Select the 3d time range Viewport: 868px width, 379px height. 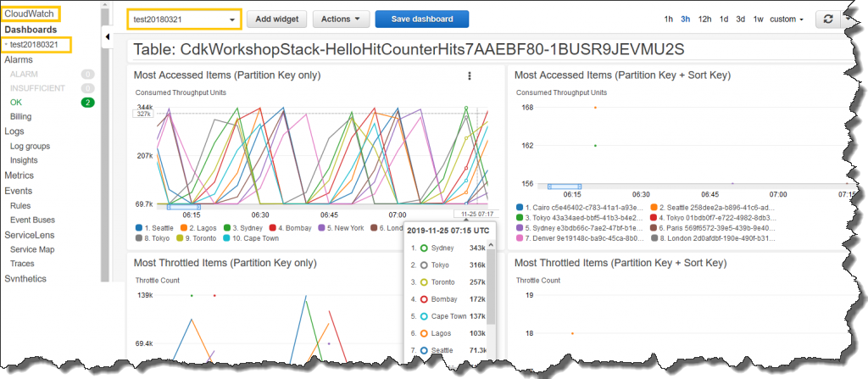point(741,19)
